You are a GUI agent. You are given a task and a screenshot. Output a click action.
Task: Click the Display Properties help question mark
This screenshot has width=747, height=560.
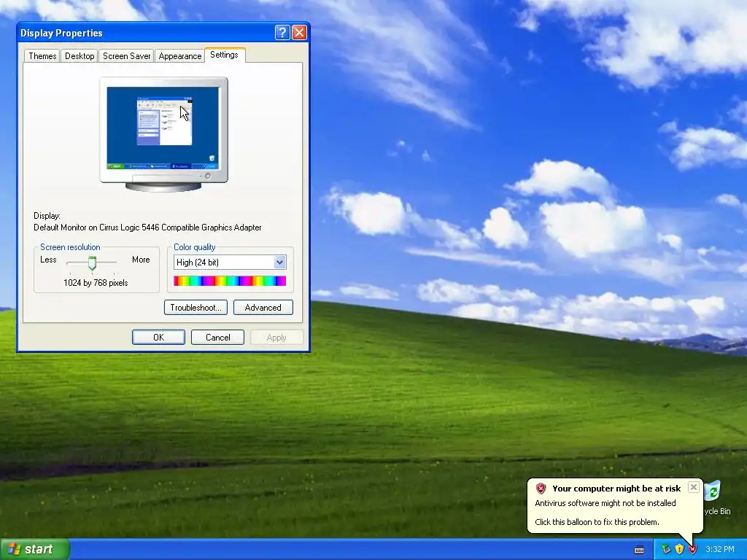pyautogui.click(x=282, y=32)
